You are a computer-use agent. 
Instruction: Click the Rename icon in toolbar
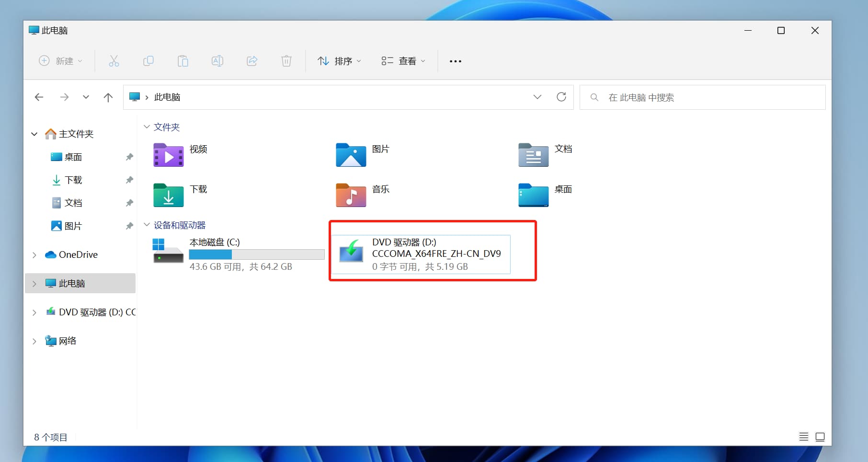point(217,61)
